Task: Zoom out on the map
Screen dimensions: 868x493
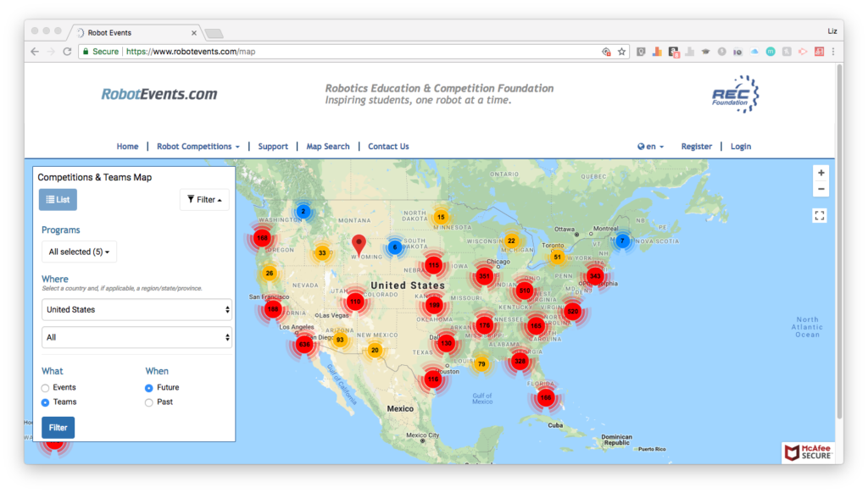Action: point(821,188)
